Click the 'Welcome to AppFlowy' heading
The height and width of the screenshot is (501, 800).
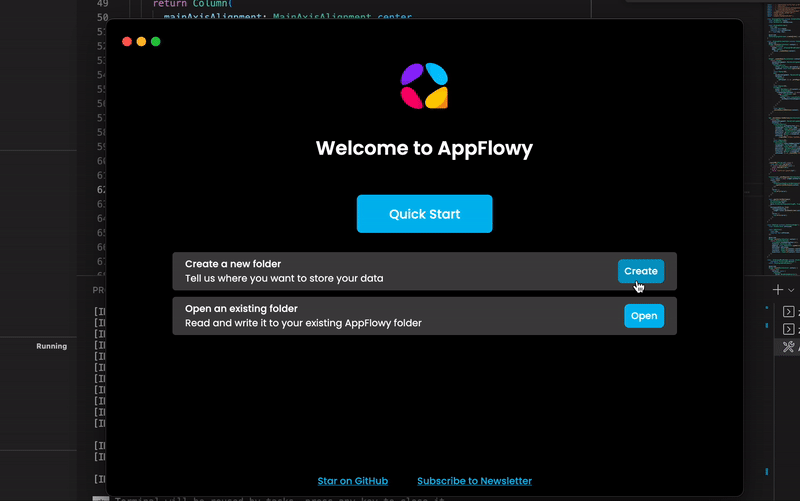pyautogui.click(x=424, y=148)
